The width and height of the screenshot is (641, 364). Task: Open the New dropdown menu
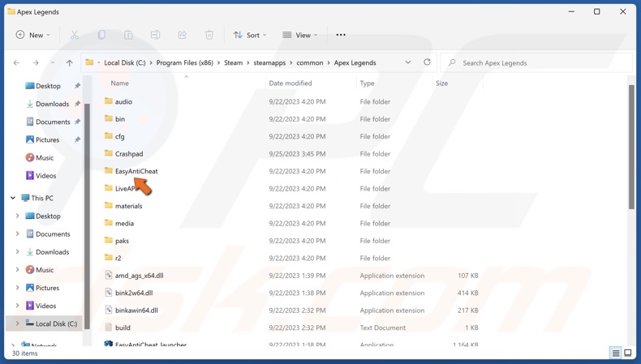tap(32, 35)
